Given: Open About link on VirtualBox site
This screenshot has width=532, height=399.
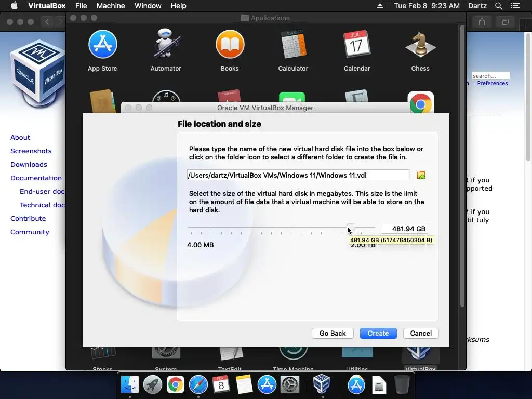Looking at the screenshot, I should (20, 137).
